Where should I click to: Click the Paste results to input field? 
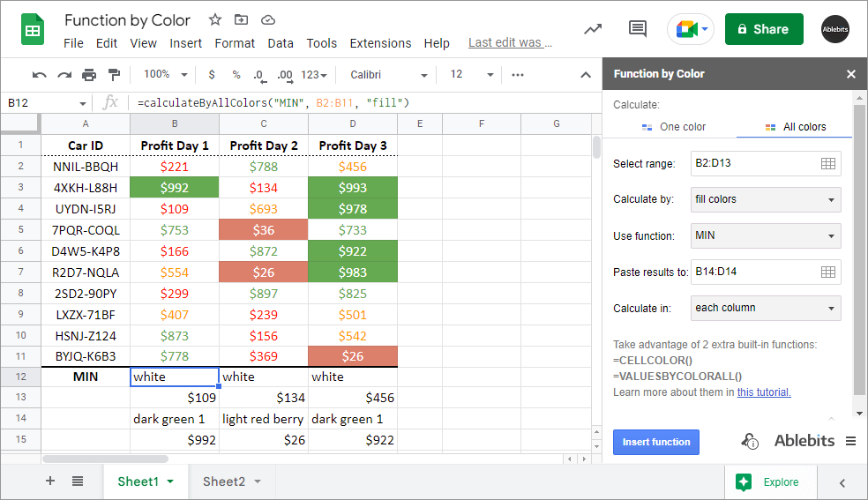tap(752, 272)
